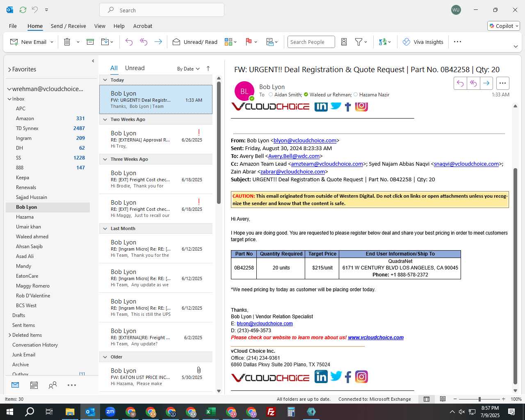Expand the ribbon display options chevron
Screen dimensions: 525x420
(x=516, y=46)
